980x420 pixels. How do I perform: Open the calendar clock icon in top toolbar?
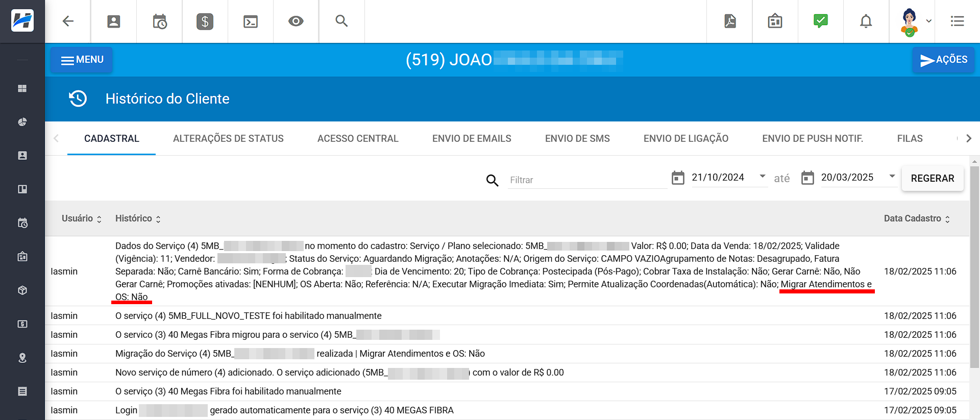[x=159, y=21]
